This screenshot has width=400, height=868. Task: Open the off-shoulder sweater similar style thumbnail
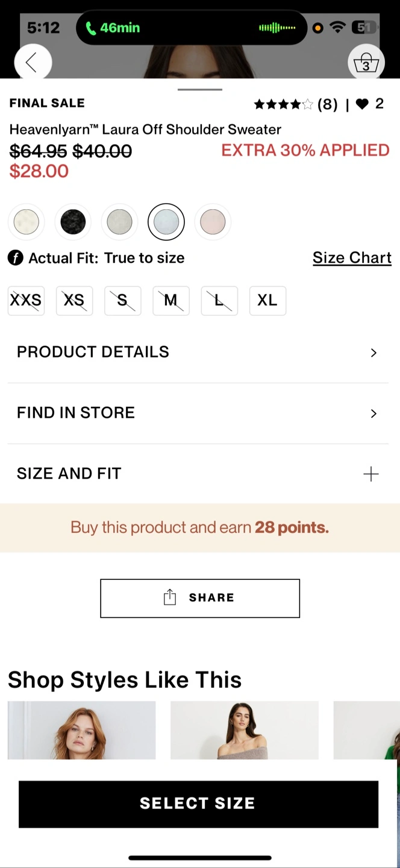(245, 730)
